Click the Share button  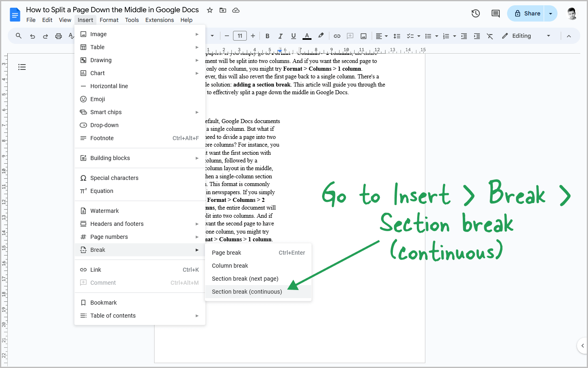click(525, 13)
